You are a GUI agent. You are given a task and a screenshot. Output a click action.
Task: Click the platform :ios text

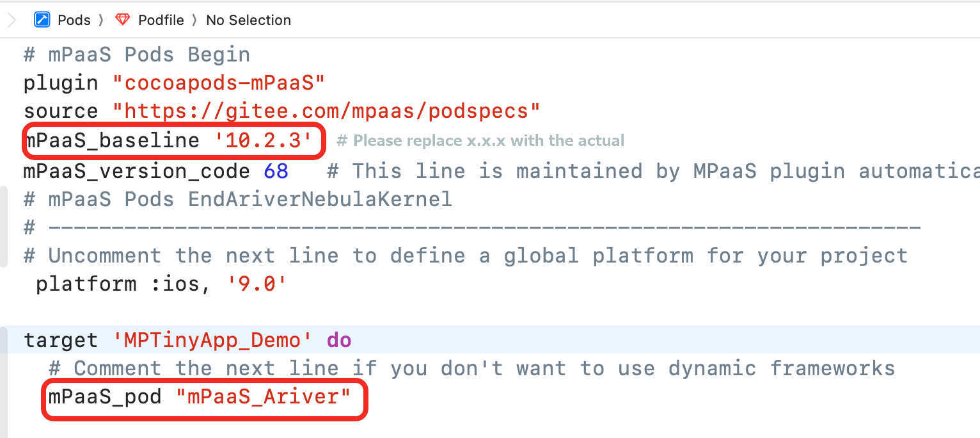tap(123, 284)
